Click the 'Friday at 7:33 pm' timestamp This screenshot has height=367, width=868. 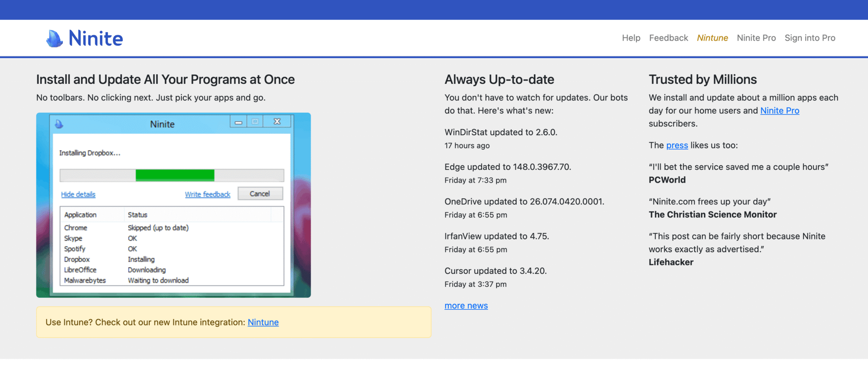click(x=476, y=181)
